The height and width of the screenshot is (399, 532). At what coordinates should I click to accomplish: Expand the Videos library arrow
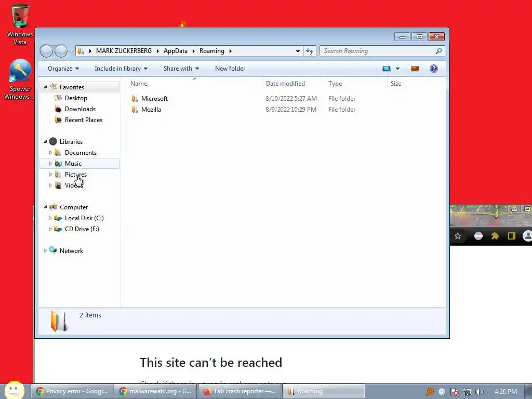tap(50, 185)
